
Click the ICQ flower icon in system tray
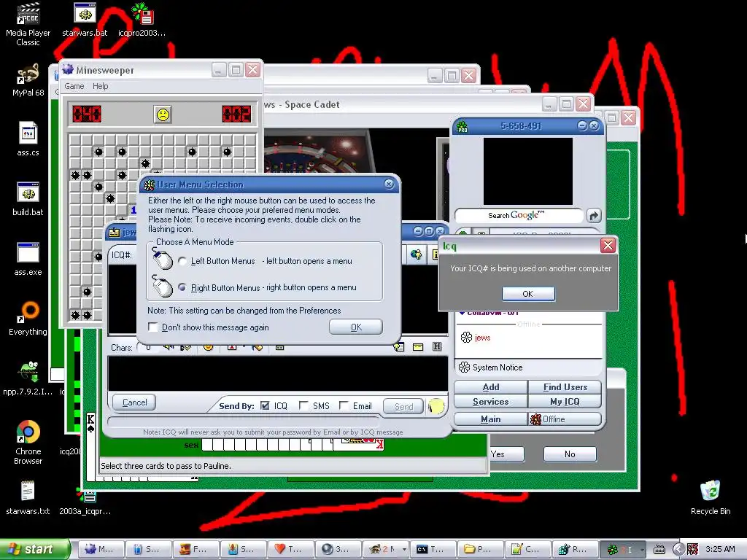tap(693, 550)
